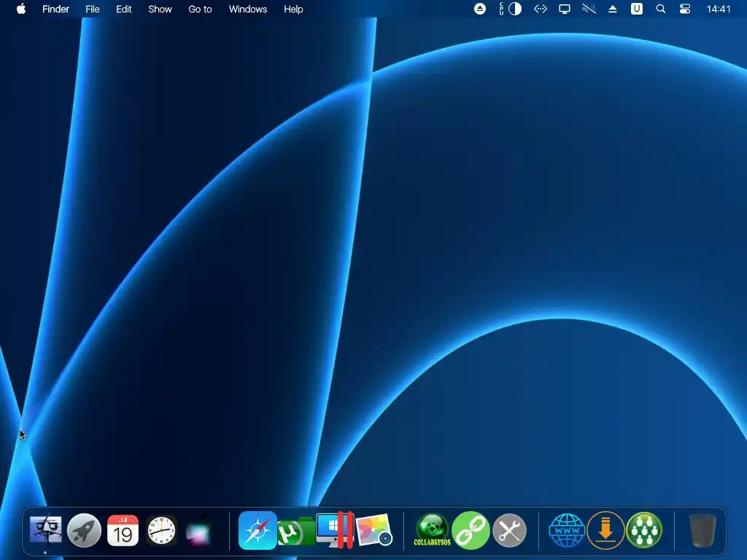747x560 pixels.
Task: Open the green uTorrent folder icon
Action: coord(295,532)
